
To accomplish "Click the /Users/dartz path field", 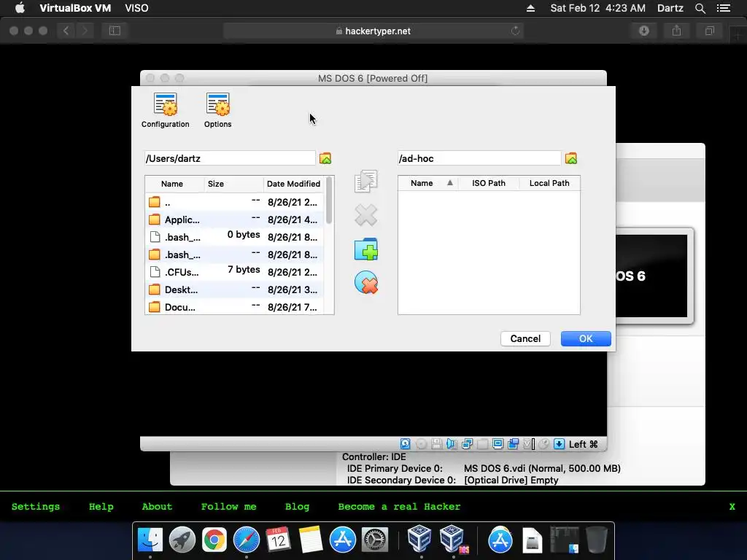I will [230, 158].
